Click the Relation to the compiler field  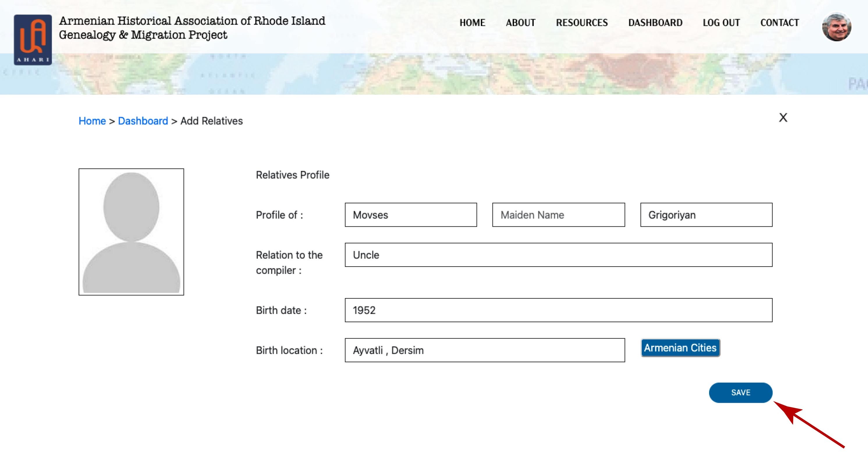(558, 255)
